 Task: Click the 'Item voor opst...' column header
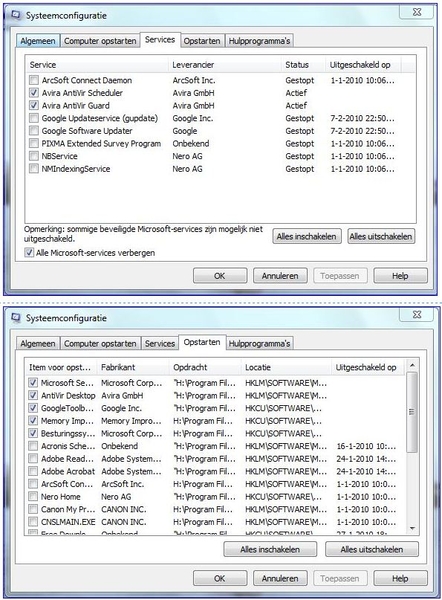pyautogui.click(x=61, y=367)
